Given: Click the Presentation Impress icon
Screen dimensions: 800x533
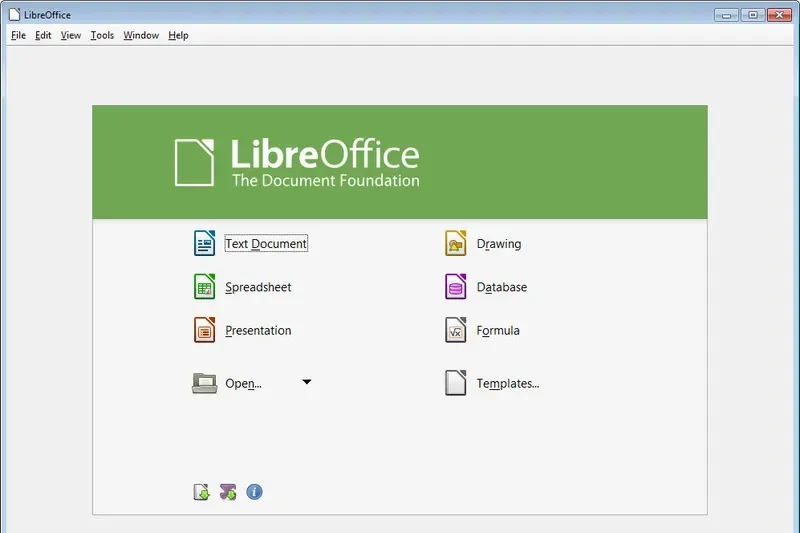Looking at the screenshot, I should [204, 329].
